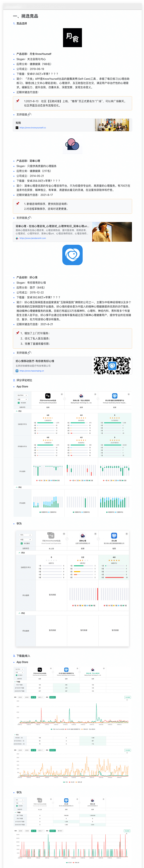Screen dimensions: 144x868
Task: Click green button at top-right of downloads chart
Action: pos(128,697)
